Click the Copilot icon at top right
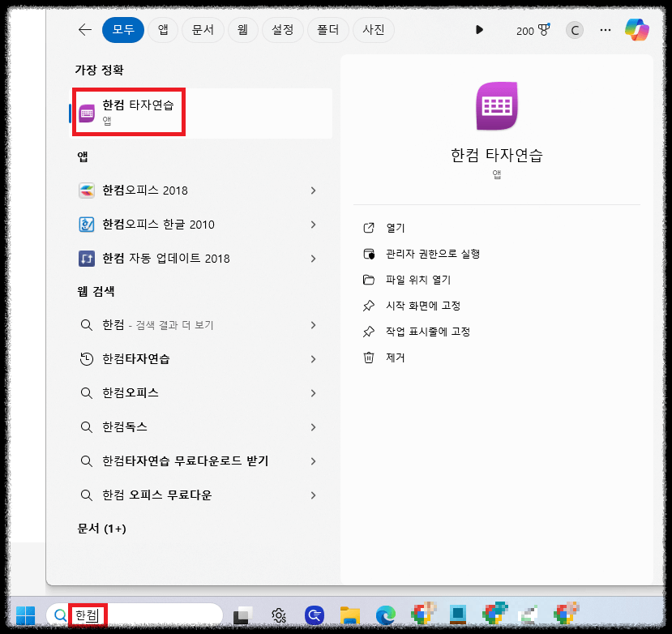 tap(637, 29)
